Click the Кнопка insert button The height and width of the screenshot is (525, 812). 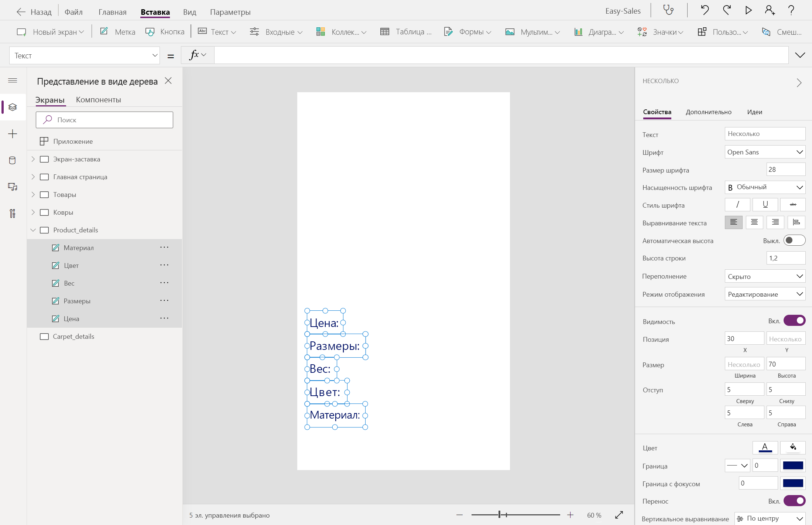(x=165, y=32)
